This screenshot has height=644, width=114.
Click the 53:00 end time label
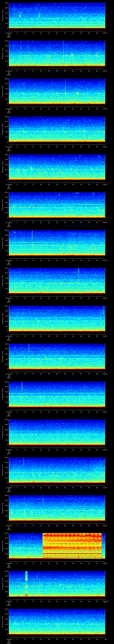click(x=105, y=336)
